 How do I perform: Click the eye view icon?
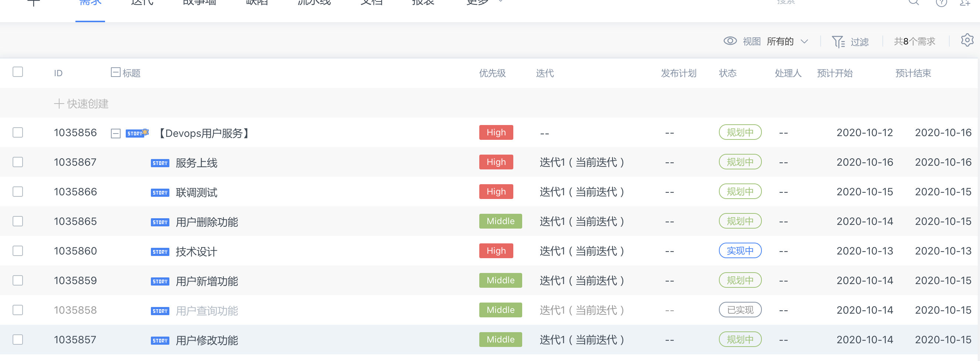click(730, 41)
